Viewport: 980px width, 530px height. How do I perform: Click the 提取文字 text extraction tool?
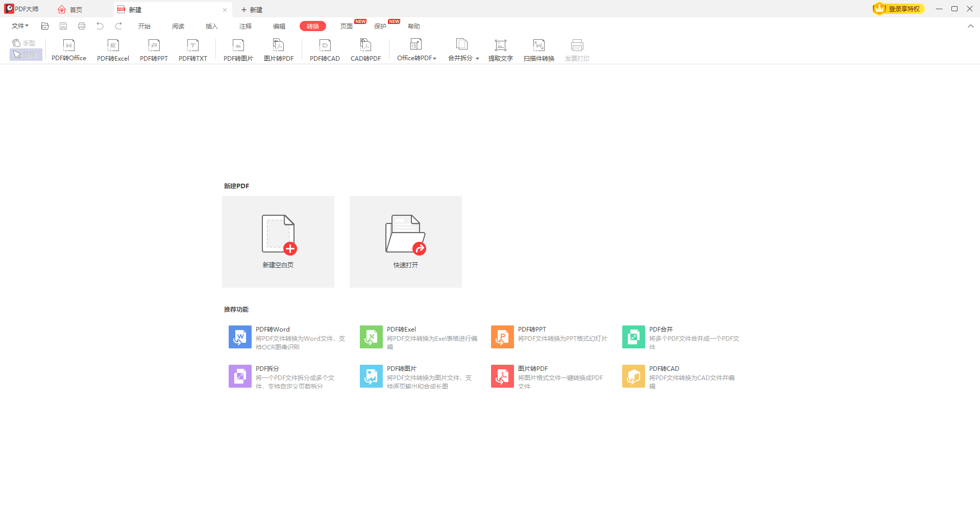500,50
